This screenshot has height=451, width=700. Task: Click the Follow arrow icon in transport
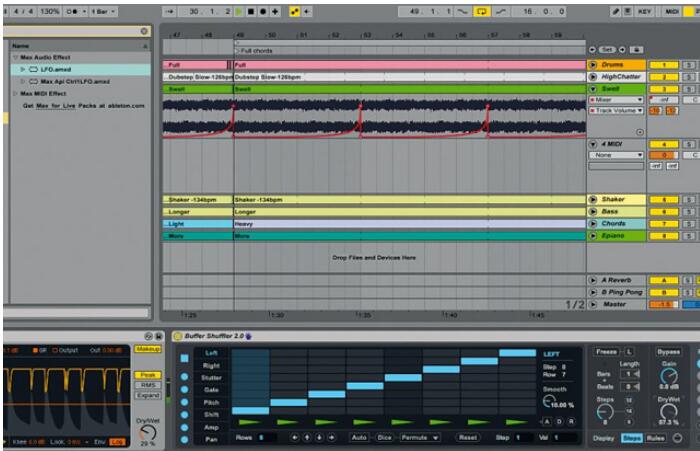170,12
